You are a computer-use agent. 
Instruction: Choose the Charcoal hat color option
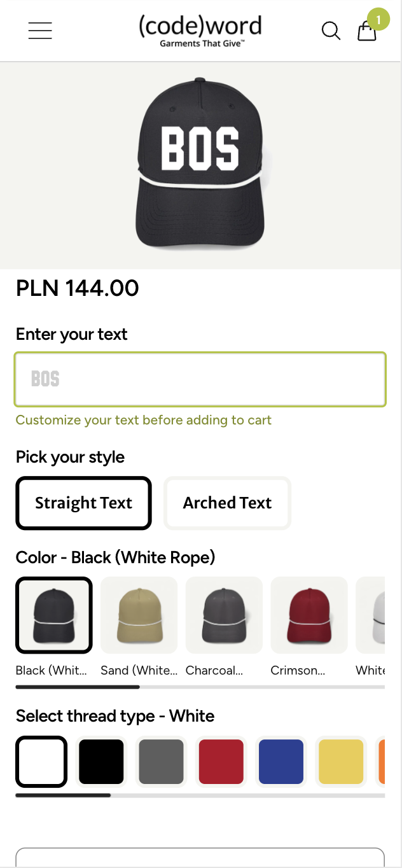click(x=224, y=614)
